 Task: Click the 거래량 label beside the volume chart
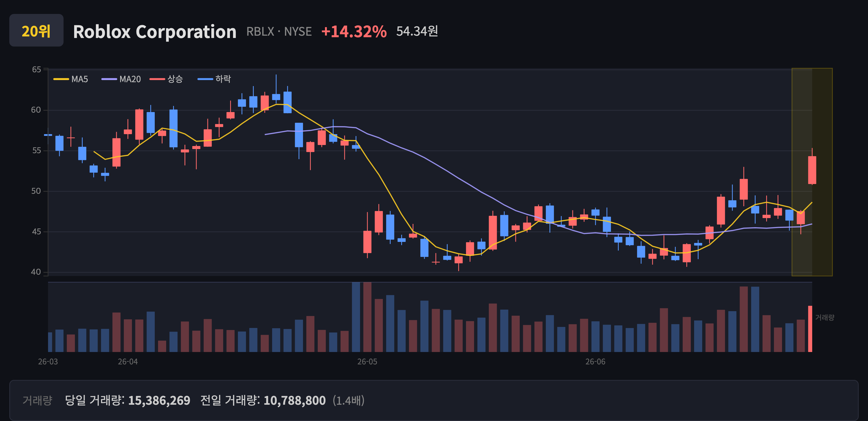[825, 318]
